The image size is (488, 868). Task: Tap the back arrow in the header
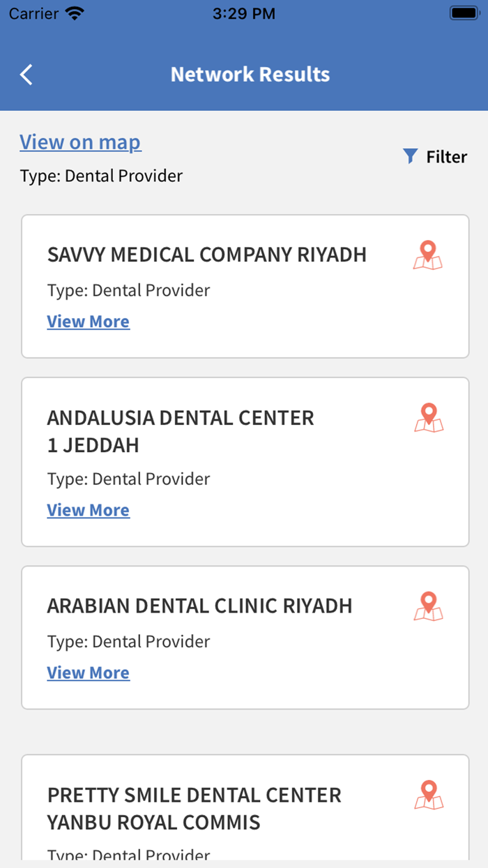(26, 74)
